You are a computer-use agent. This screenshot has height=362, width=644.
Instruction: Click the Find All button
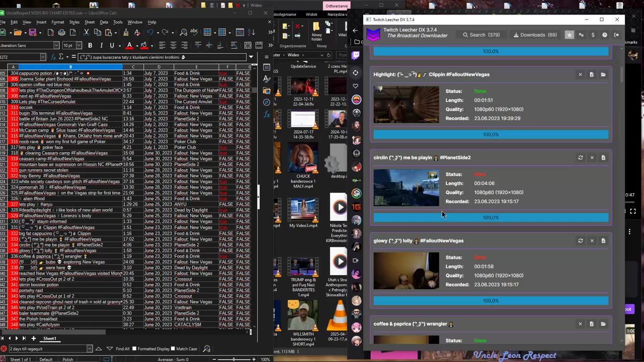(x=122, y=349)
